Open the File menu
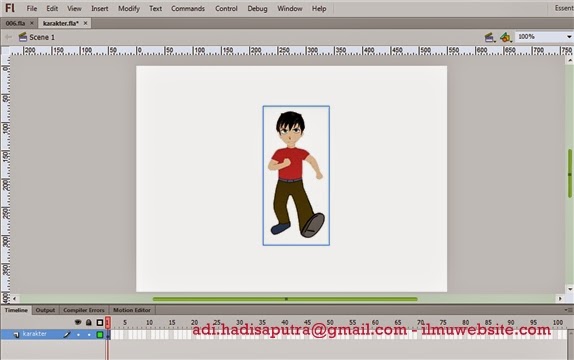 (x=32, y=8)
